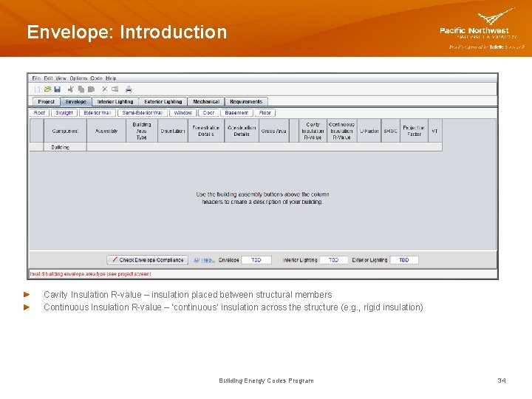The height and width of the screenshot is (399, 532).
Task: Click the Building Area Type column header
Action: tap(141, 131)
